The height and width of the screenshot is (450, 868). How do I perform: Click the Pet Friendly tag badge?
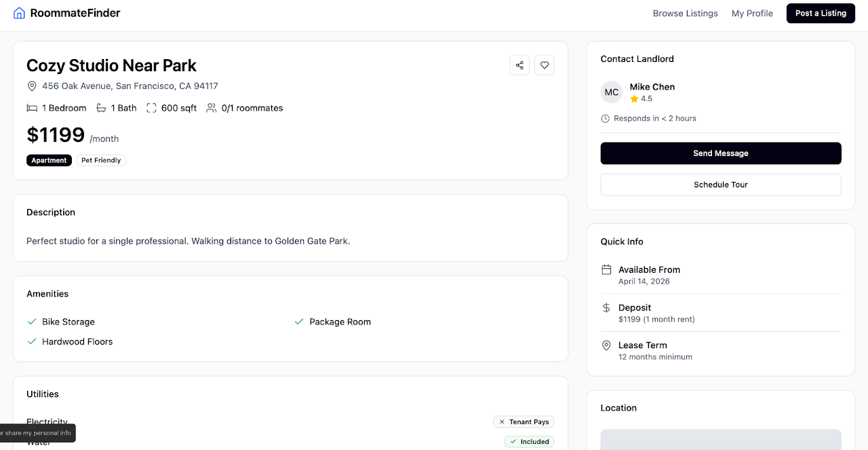[x=101, y=160]
